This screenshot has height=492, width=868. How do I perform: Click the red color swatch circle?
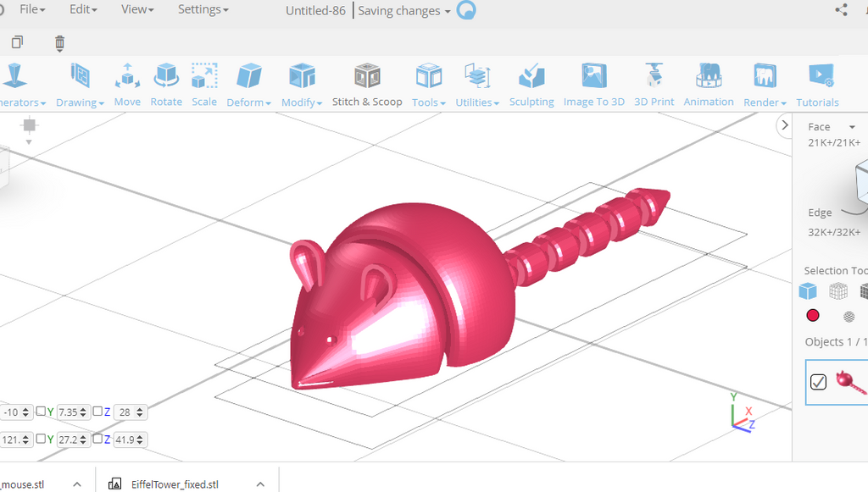[x=813, y=316]
